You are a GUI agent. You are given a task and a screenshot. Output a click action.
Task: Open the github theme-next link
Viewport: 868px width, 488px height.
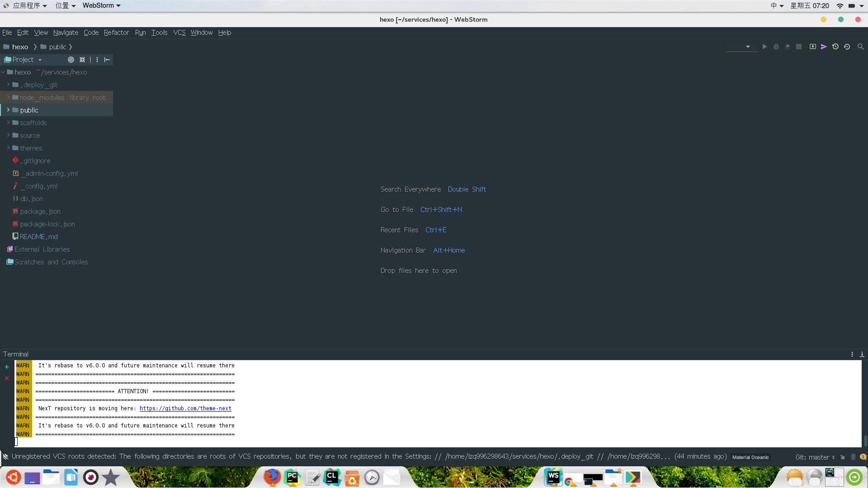185,408
